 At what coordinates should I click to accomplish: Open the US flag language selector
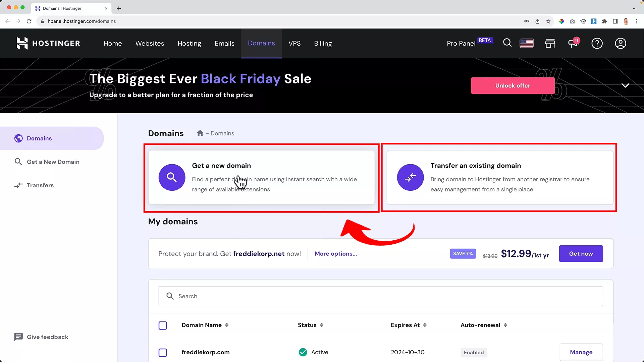[x=527, y=43]
